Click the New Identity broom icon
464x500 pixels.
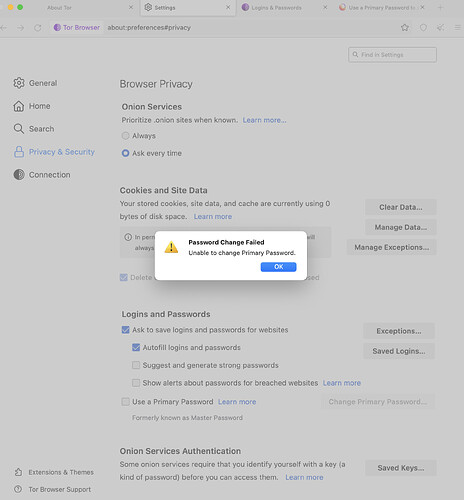(440, 28)
